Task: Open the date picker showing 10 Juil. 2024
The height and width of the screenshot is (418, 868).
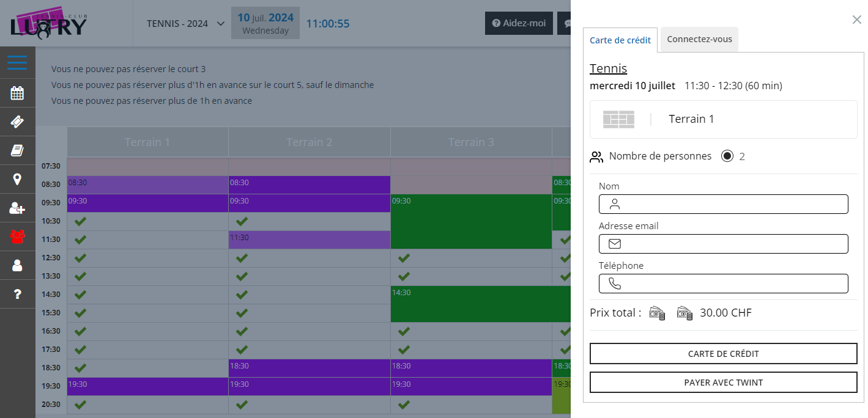Action: (x=265, y=23)
